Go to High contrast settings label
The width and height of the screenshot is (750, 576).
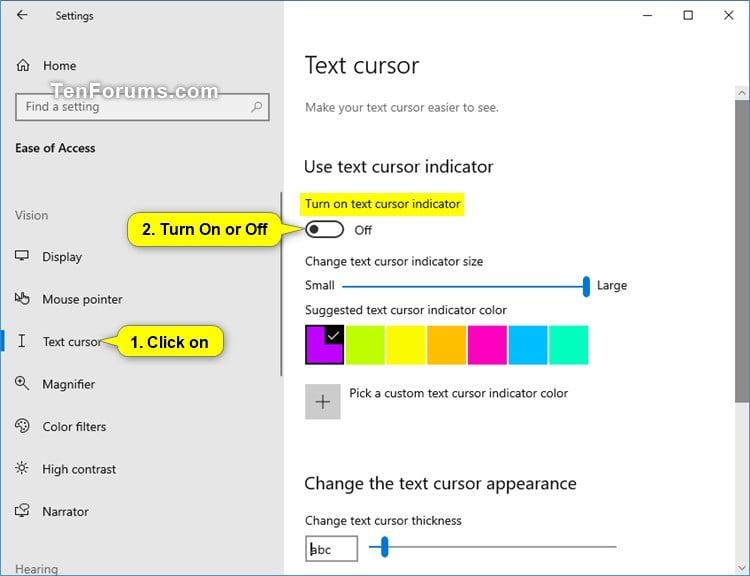tap(79, 469)
